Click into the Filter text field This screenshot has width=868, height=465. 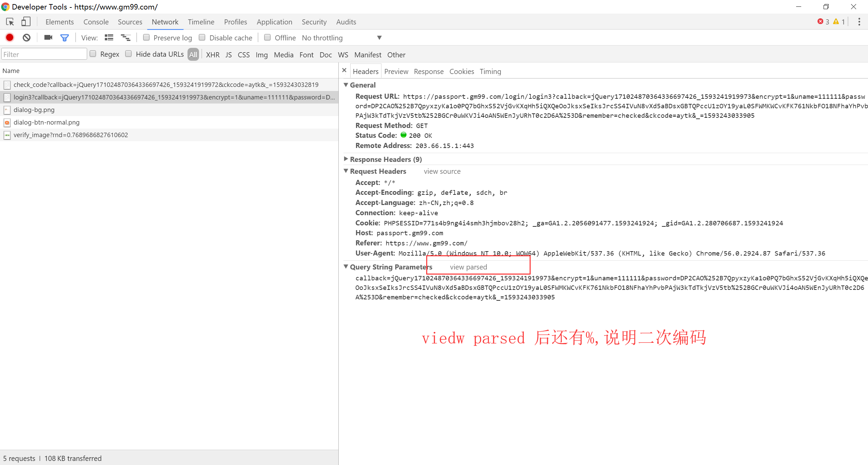pyautogui.click(x=44, y=54)
